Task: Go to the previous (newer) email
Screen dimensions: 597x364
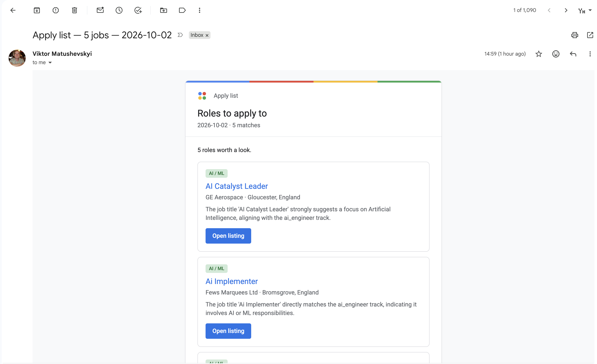Action: tap(549, 10)
